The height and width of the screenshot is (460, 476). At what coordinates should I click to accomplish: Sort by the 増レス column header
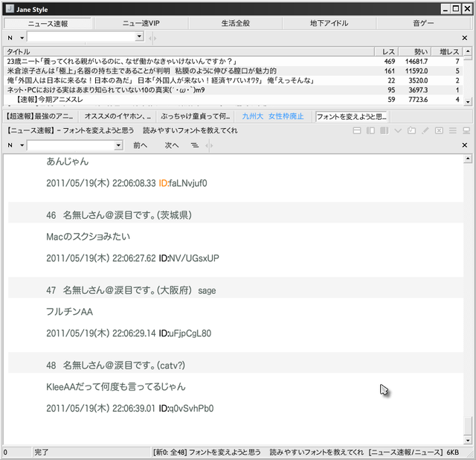click(x=448, y=51)
